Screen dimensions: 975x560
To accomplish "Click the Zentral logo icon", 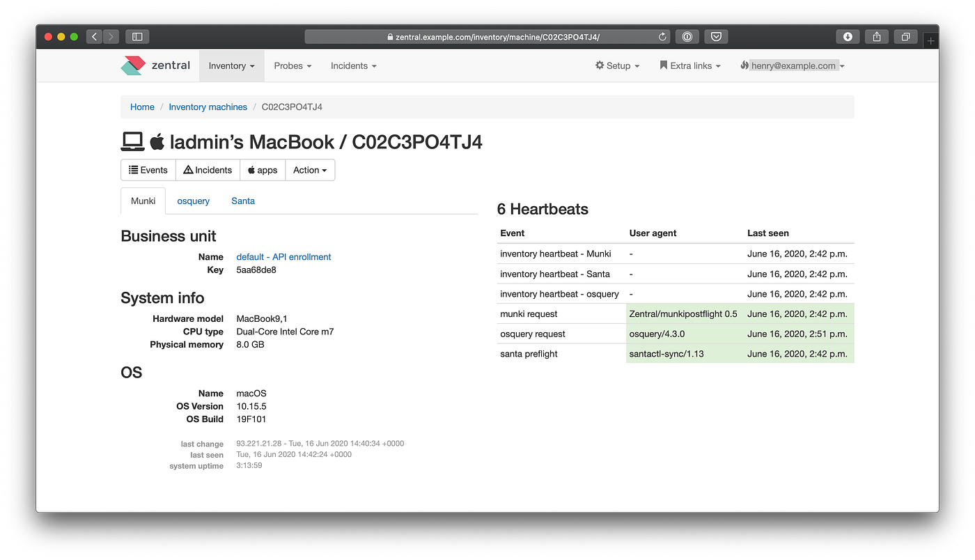I will (133, 65).
